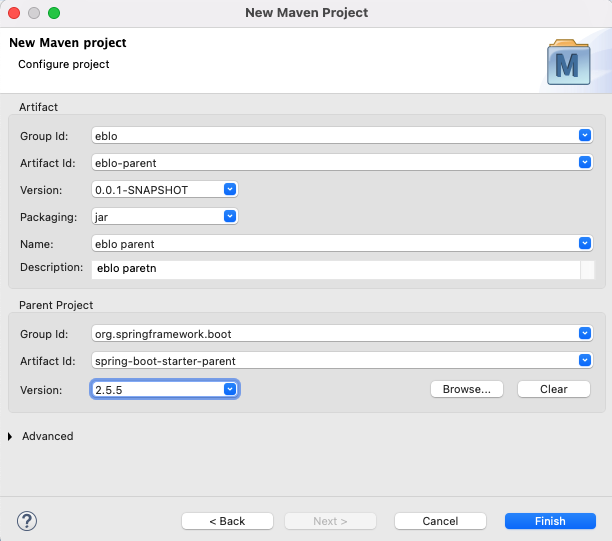Click the New Maven project heading
The image size is (612, 541).
coord(68,43)
